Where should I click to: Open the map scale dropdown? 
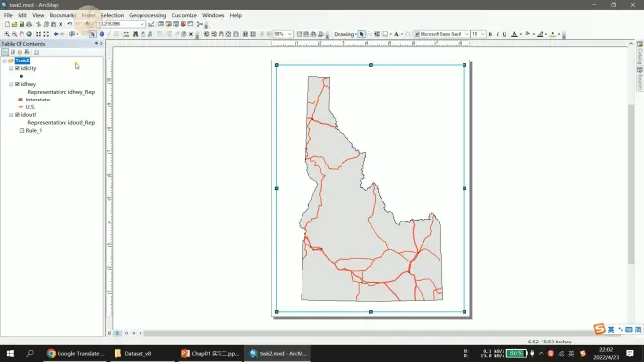(142, 24)
